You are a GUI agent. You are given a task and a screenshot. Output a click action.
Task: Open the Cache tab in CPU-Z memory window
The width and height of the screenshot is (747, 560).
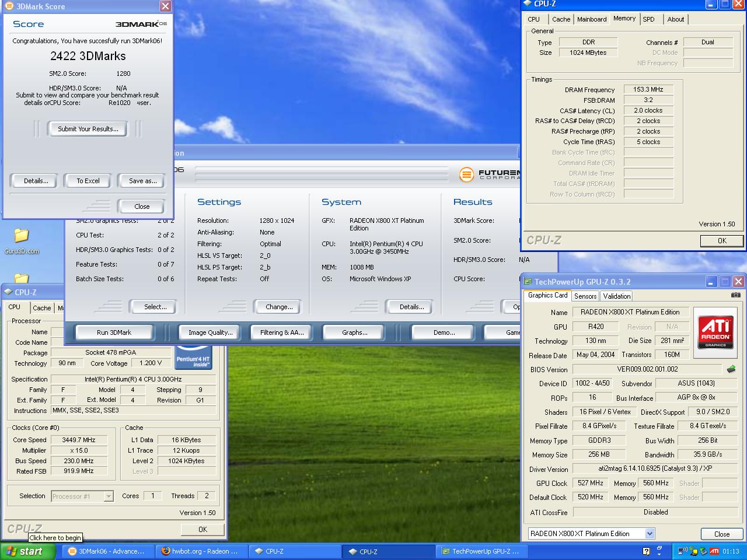561,19
